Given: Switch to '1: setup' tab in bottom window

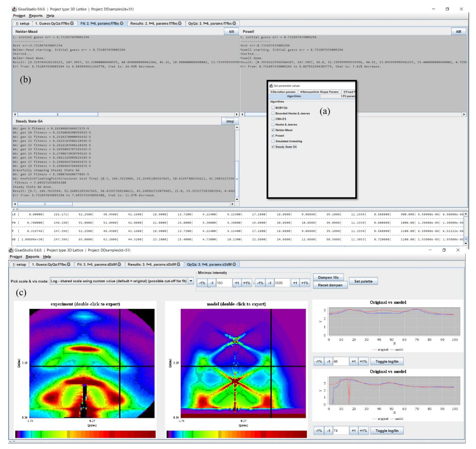Looking at the screenshot, I should (x=19, y=264).
